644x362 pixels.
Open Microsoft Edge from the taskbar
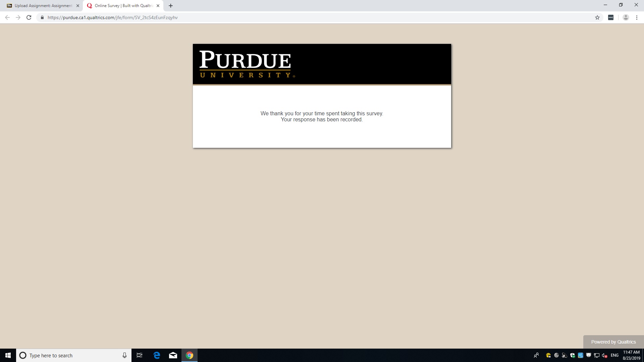click(x=156, y=355)
